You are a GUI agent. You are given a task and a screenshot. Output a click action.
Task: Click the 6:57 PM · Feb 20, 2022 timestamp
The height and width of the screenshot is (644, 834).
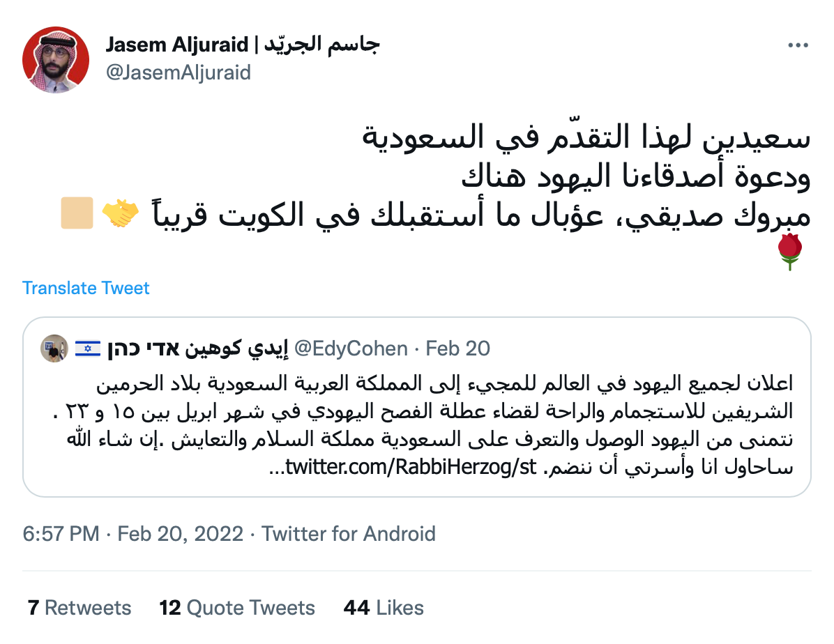click(x=133, y=534)
